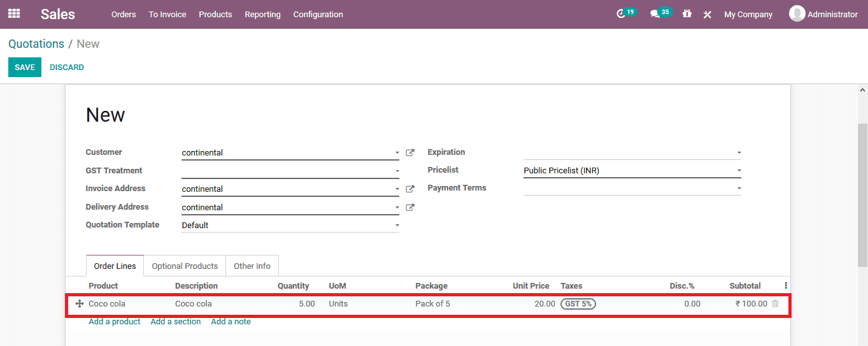Click the vertical scrollbar thumb
The image size is (868, 346).
tap(863, 195)
